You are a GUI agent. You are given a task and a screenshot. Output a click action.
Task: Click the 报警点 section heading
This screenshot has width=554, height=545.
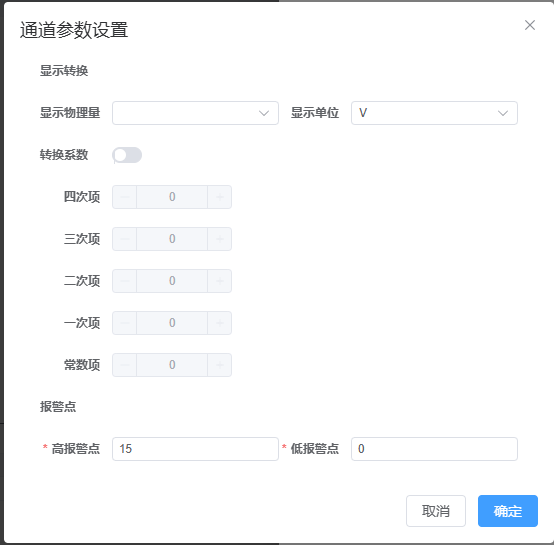pyautogui.click(x=58, y=407)
